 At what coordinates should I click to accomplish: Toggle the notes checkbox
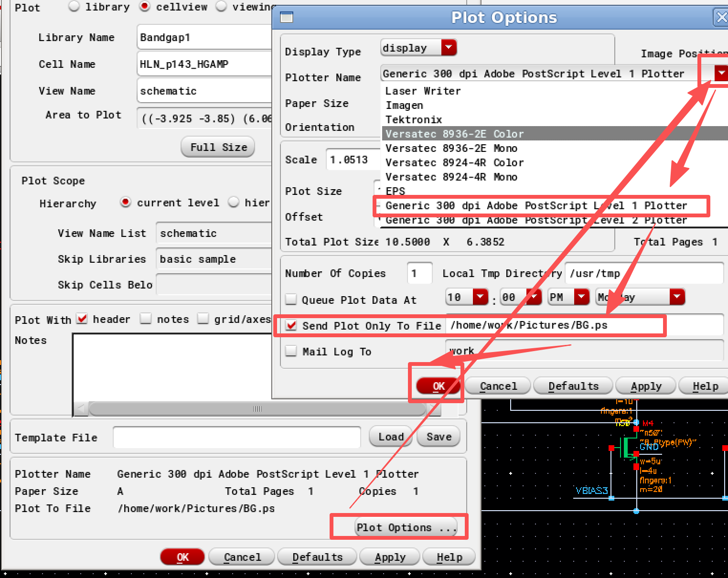(146, 319)
